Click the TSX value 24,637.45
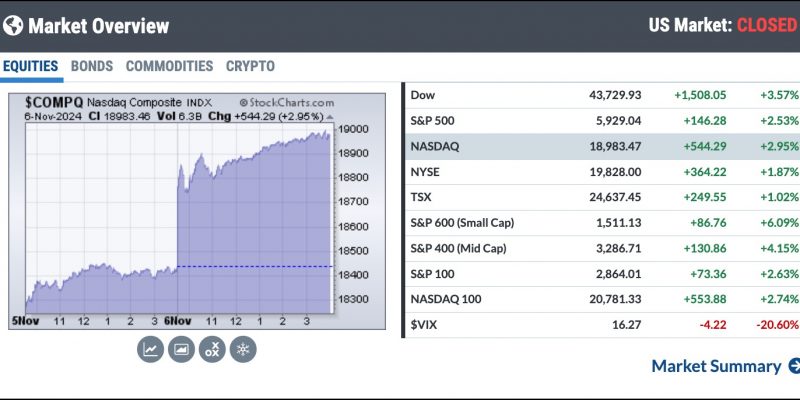The height and width of the screenshot is (400, 800). 615,197
